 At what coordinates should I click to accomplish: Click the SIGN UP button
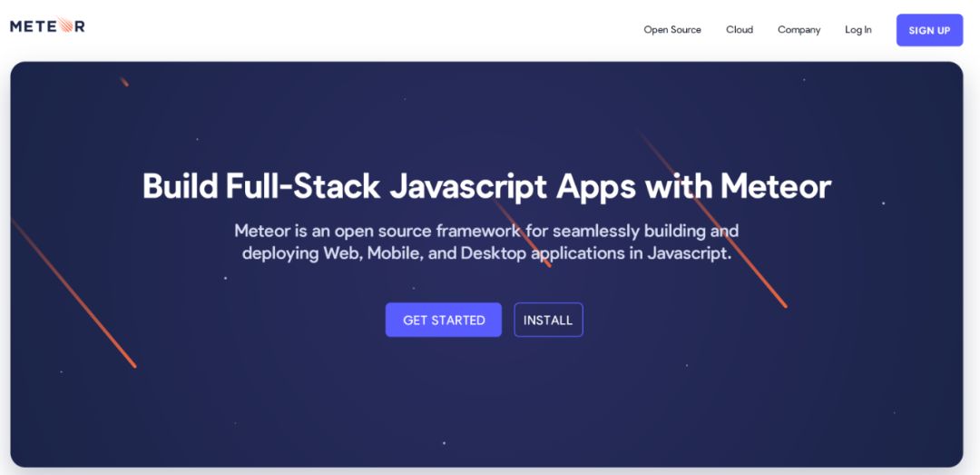click(x=929, y=30)
